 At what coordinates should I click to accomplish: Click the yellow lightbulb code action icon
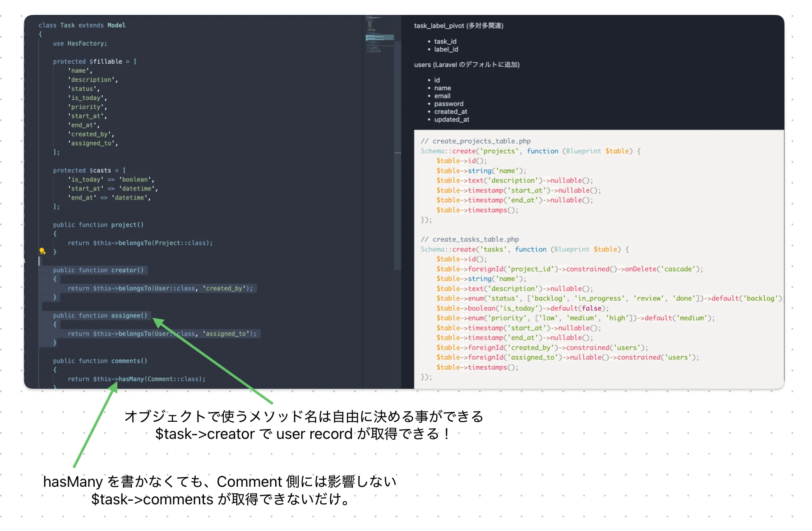click(x=42, y=251)
